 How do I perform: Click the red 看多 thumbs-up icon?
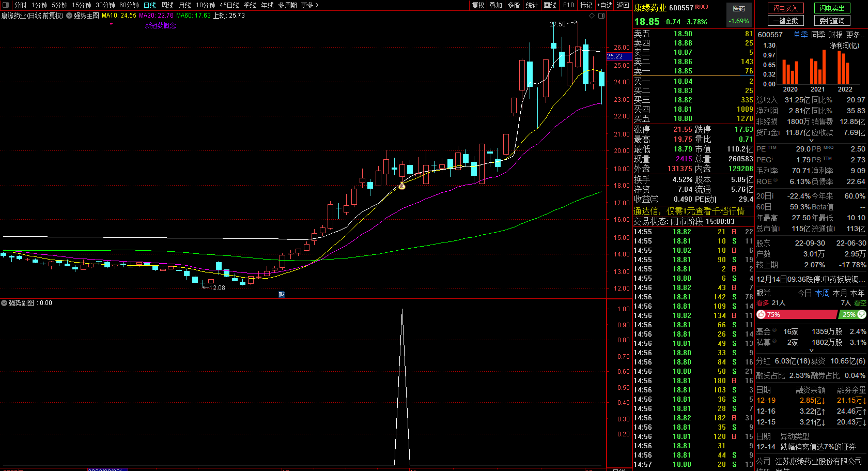(x=761, y=314)
